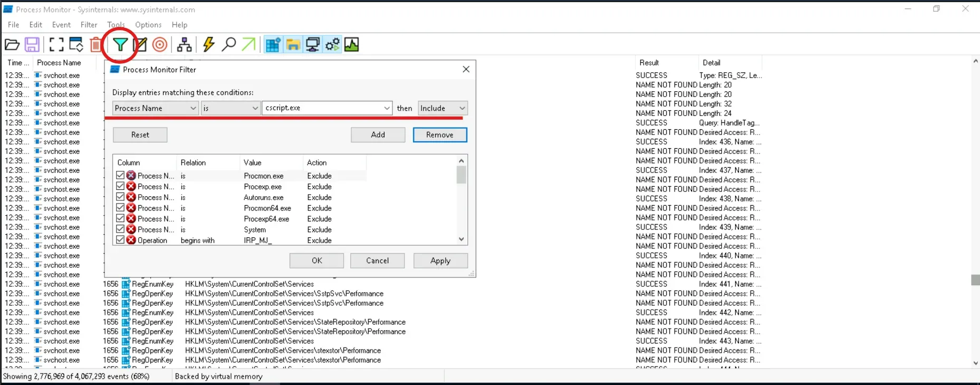Click the Cancel button
980x385 pixels.
coord(378,261)
